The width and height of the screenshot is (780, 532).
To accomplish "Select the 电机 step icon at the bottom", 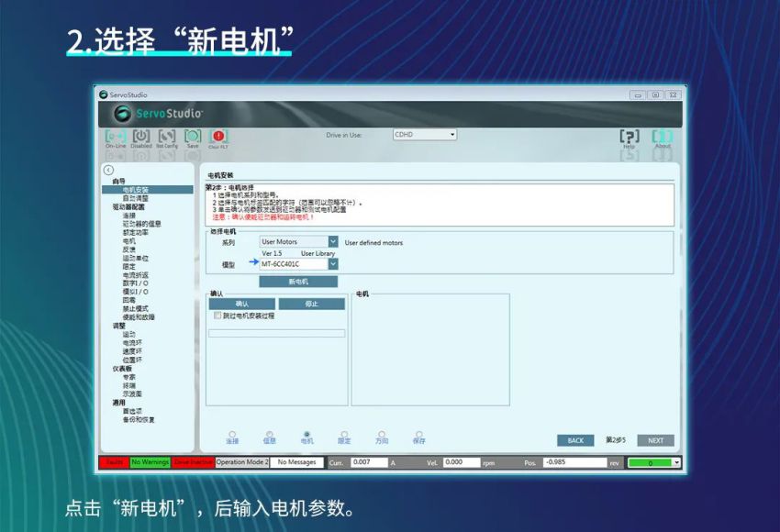I will point(306,435).
